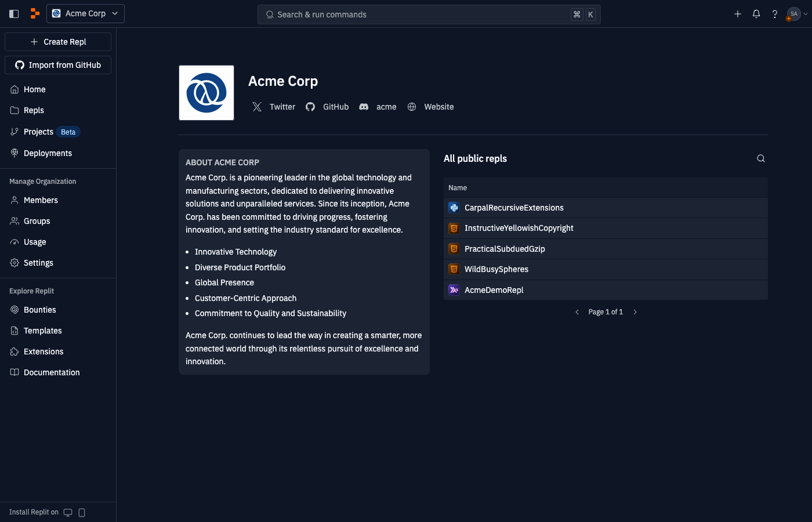Go to Home in sidebar
The image size is (812, 522).
click(58, 89)
